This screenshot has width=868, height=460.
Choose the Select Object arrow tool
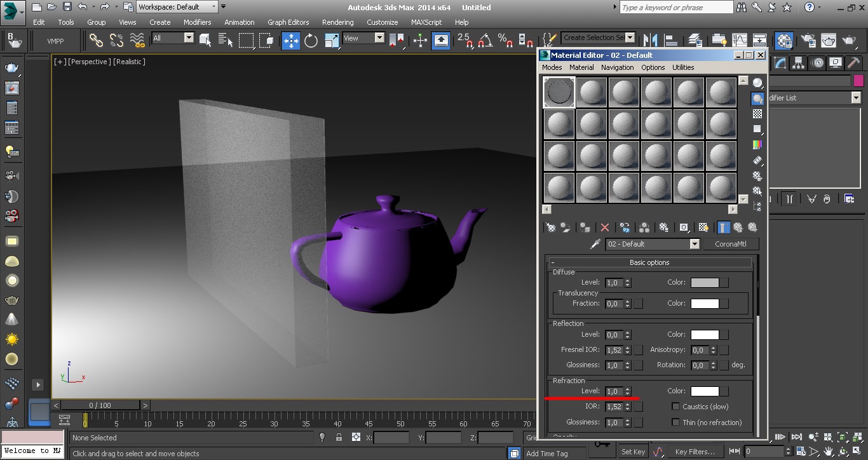click(x=205, y=41)
